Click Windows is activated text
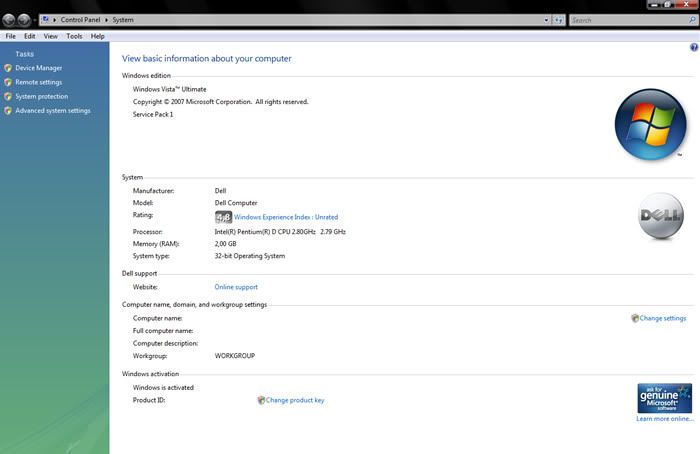 tap(163, 387)
